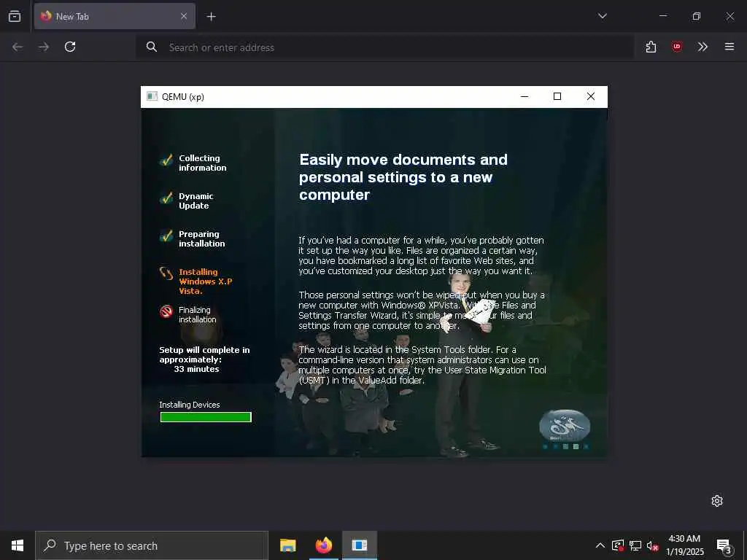Click the Preparing installation checkmark icon
Viewport: 747px width, 560px height.
point(166,236)
